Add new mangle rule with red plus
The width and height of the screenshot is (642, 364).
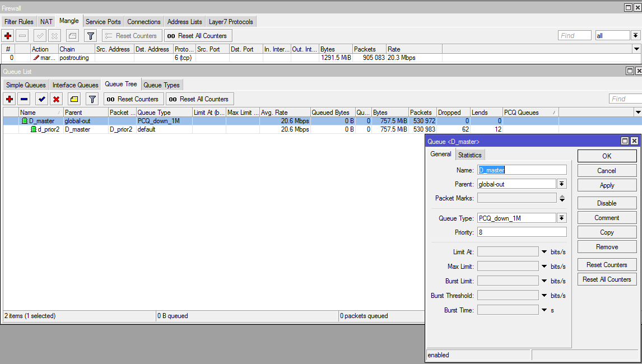click(8, 36)
